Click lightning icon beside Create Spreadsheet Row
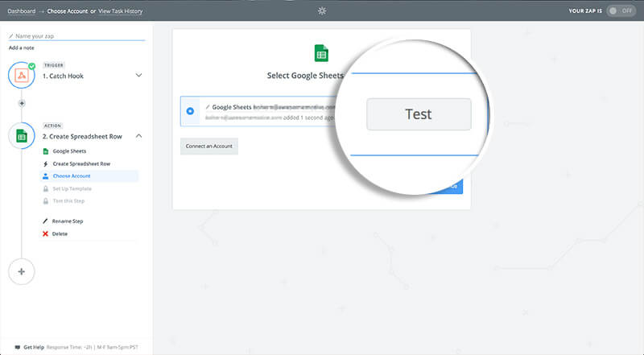The width and height of the screenshot is (644, 355). click(x=46, y=163)
